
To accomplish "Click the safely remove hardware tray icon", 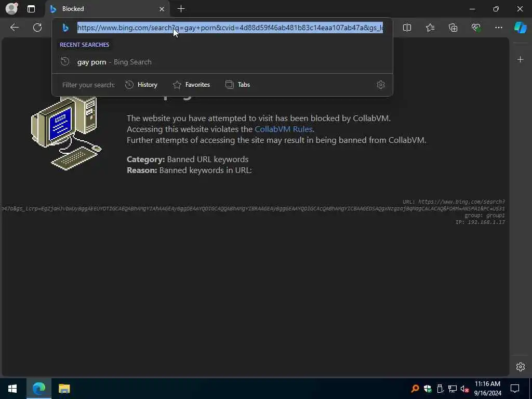I will [x=440, y=389].
